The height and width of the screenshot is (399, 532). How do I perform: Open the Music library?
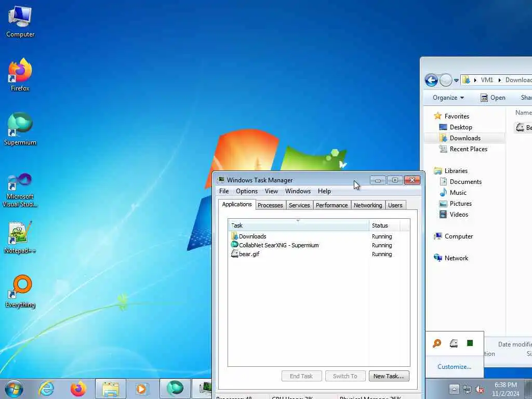[x=458, y=193]
